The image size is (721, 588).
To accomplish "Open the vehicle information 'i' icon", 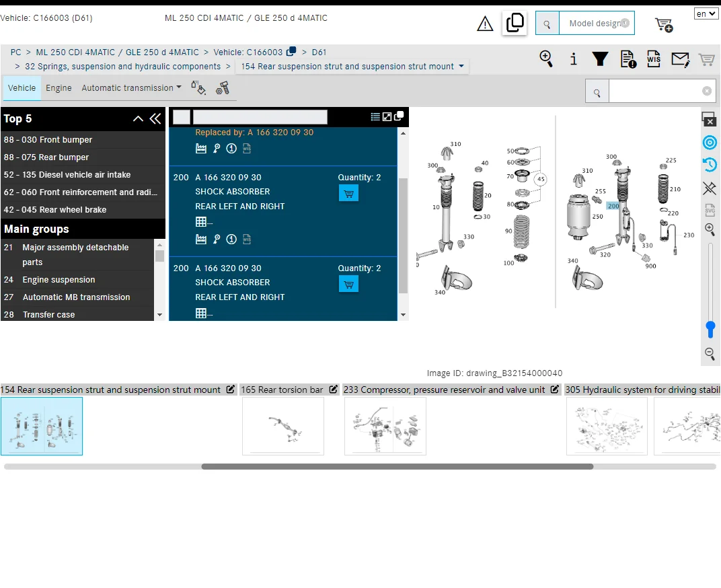I will coord(573,59).
